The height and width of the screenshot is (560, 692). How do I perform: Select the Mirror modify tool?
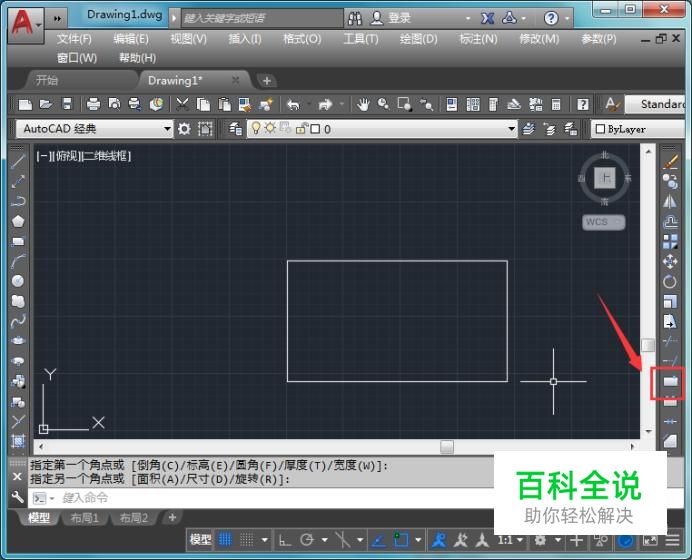click(670, 202)
